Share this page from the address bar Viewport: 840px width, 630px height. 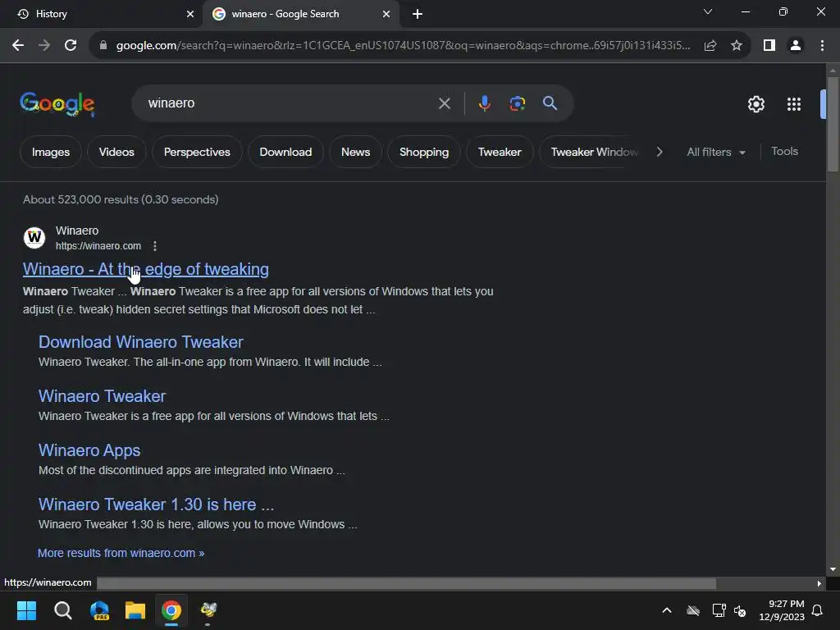pos(710,46)
